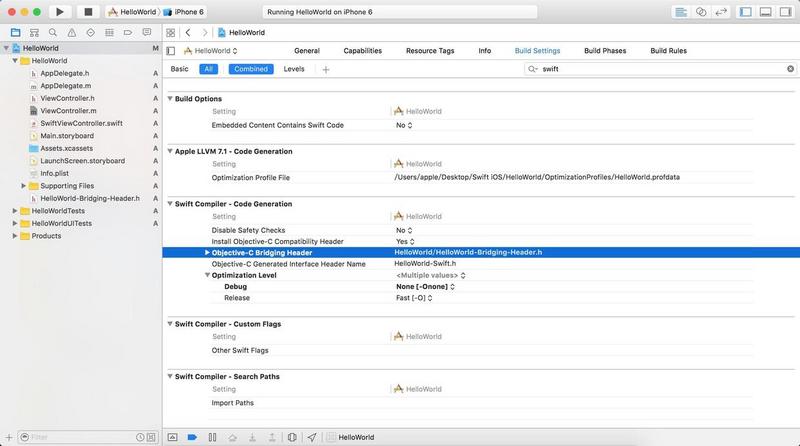Screen dimensions: 800x446
Task: Open Disable Safety Checks value dropdown
Action: point(404,230)
